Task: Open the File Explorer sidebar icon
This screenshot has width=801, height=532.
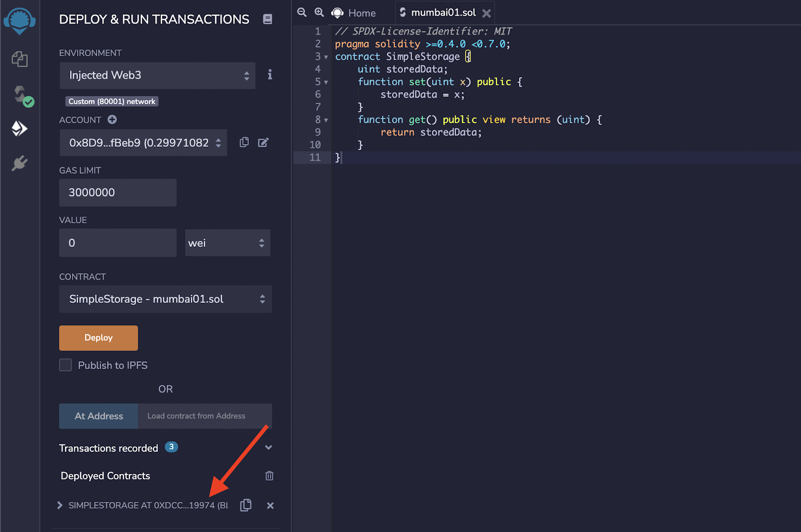Action: (20, 59)
